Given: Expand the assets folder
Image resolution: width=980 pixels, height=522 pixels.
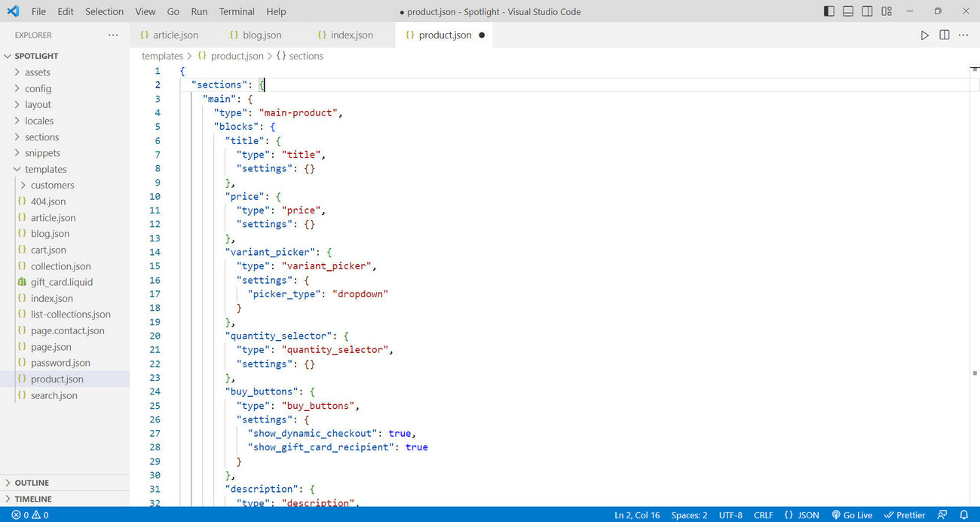Looking at the screenshot, I should 38,72.
